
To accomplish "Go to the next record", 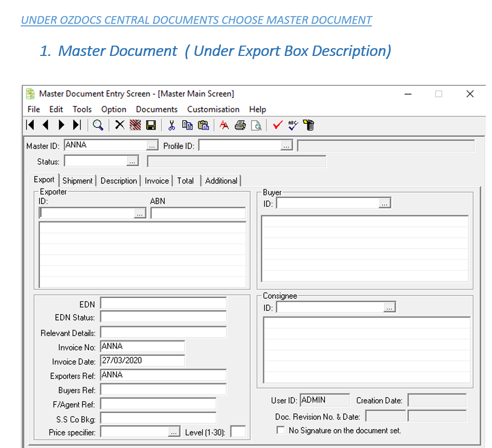I will point(61,125).
